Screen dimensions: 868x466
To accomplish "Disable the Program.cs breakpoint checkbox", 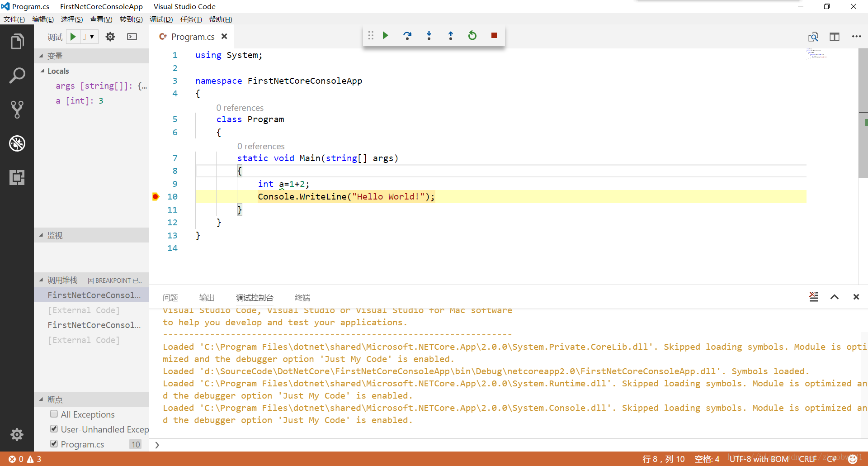I will [54, 444].
